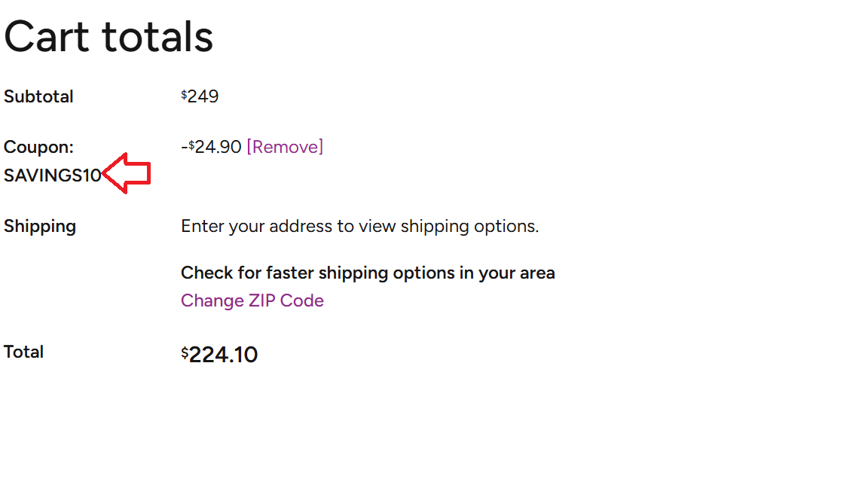
Task: Click the Cart totals heading
Action: pyautogui.click(x=108, y=35)
